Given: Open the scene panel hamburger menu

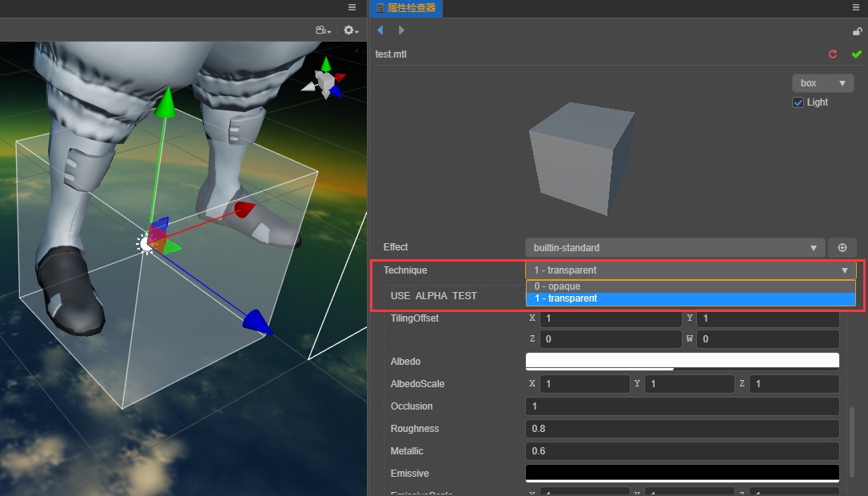Looking at the screenshot, I should click(352, 7).
